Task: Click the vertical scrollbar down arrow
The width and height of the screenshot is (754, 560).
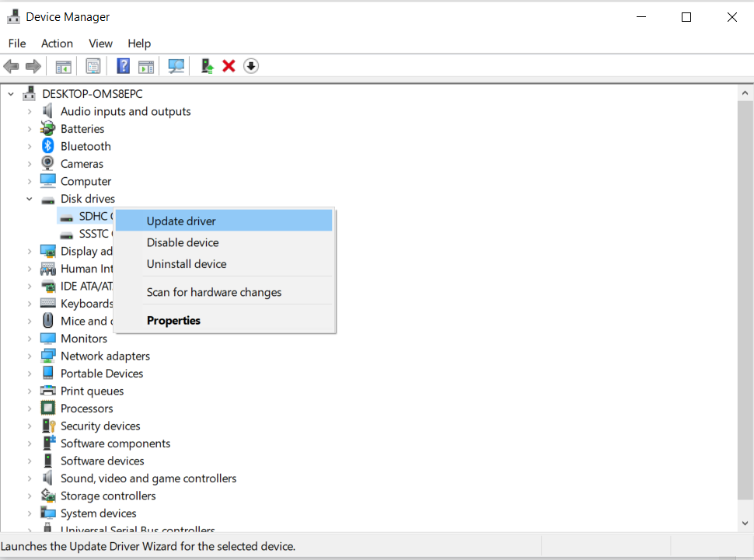Action: tap(745, 523)
